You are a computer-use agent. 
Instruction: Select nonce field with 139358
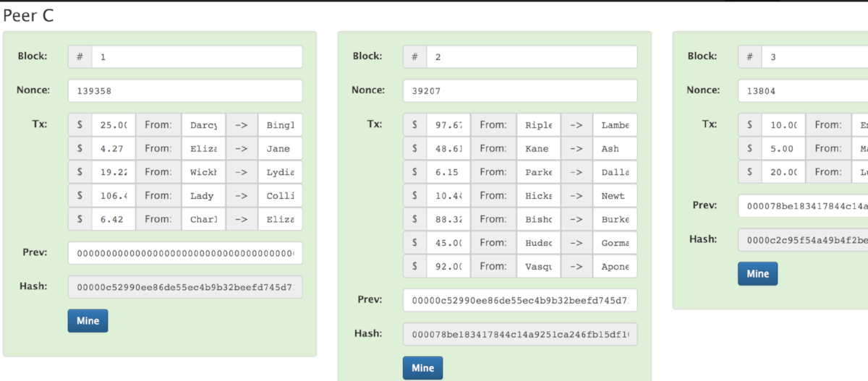pos(185,91)
